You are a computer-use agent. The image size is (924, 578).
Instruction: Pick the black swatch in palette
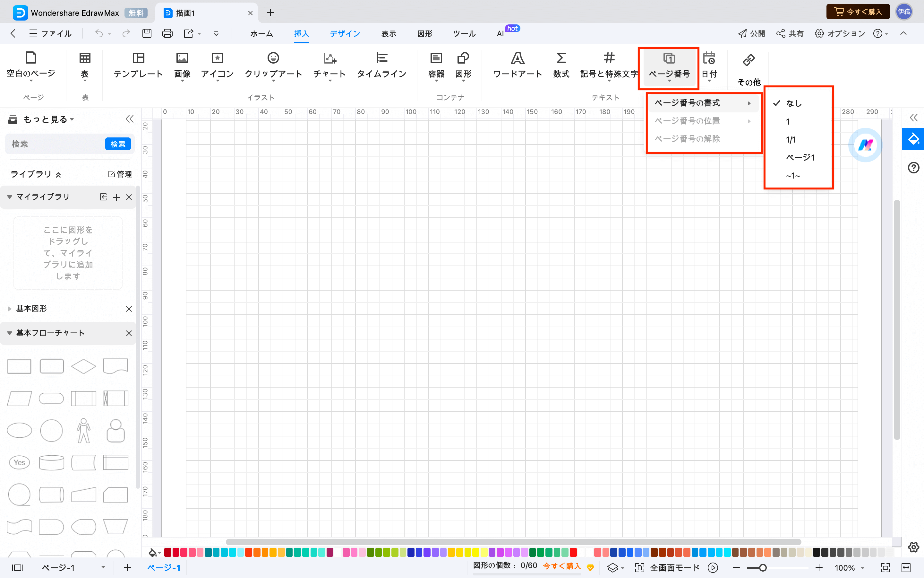click(816, 552)
